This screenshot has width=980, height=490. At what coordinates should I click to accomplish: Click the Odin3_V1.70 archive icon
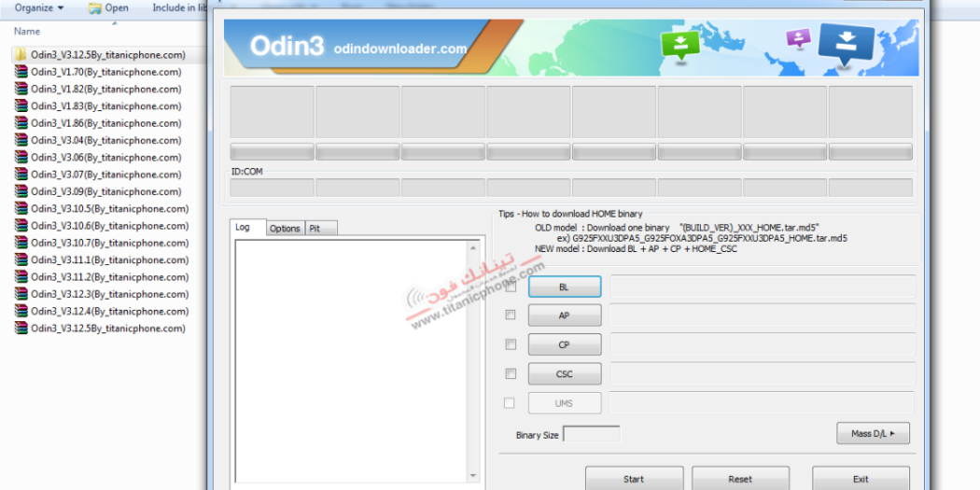[21, 72]
